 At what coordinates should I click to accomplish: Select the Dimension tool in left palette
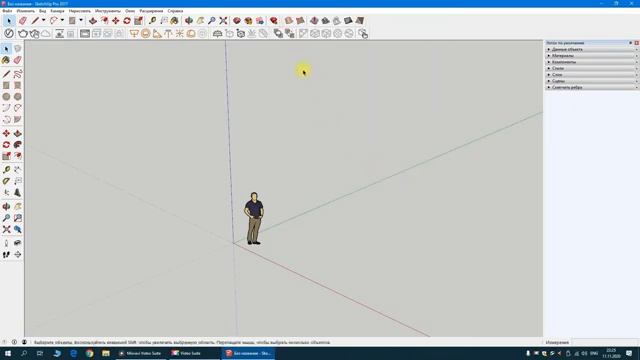pos(18,169)
